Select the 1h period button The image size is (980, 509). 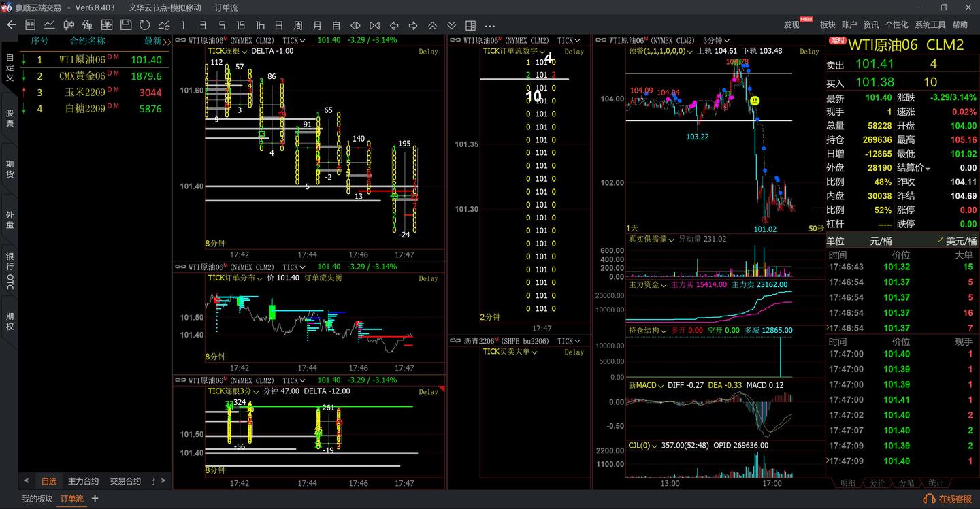[x=260, y=25]
